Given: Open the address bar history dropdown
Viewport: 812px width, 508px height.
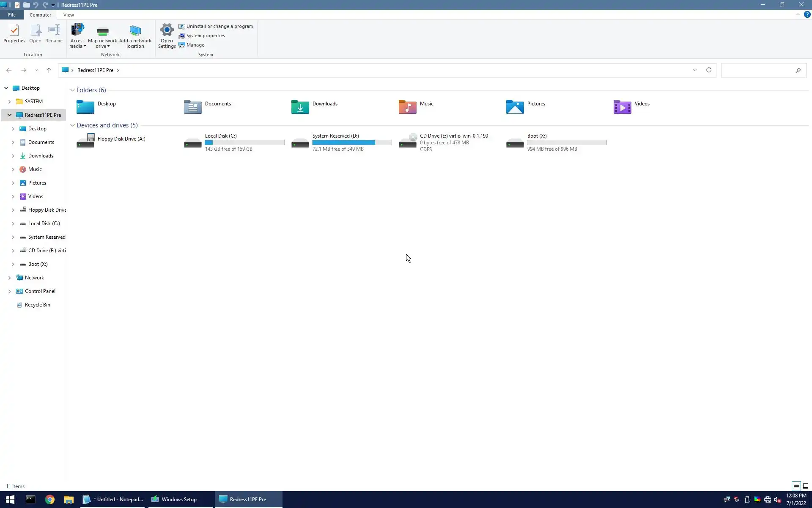Looking at the screenshot, I should [x=694, y=70].
